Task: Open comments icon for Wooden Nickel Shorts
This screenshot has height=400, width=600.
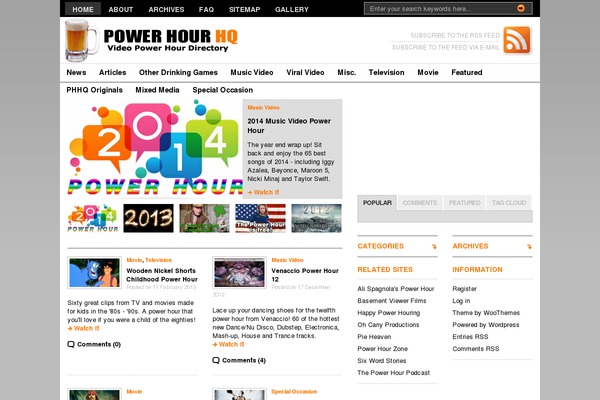Action: pos(71,344)
